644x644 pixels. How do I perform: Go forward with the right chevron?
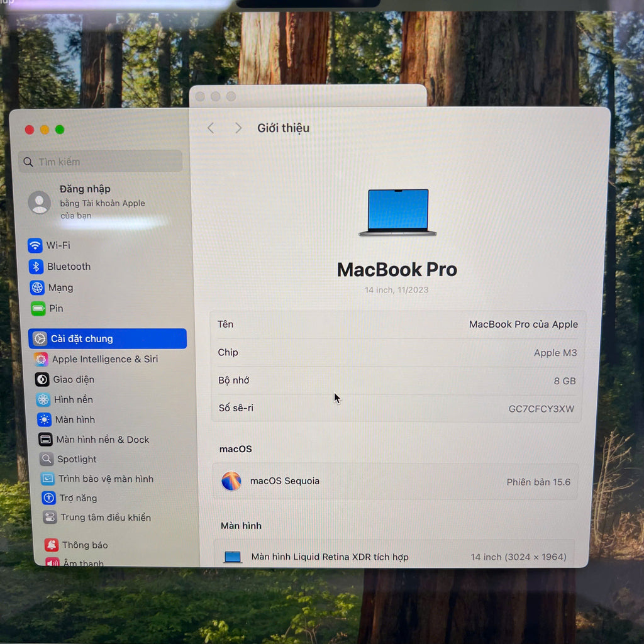click(238, 128)
